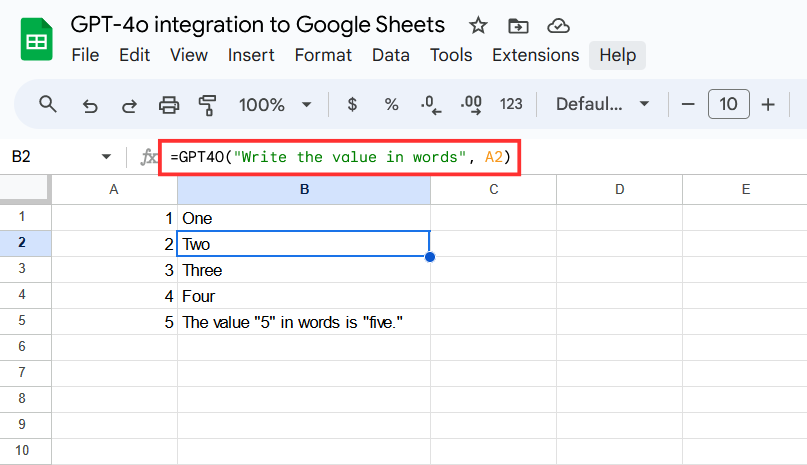This screenshot has width=807, height=465.
Task: Open the Extensions menu
Action: pyautogui.click(x=535, y=55)
